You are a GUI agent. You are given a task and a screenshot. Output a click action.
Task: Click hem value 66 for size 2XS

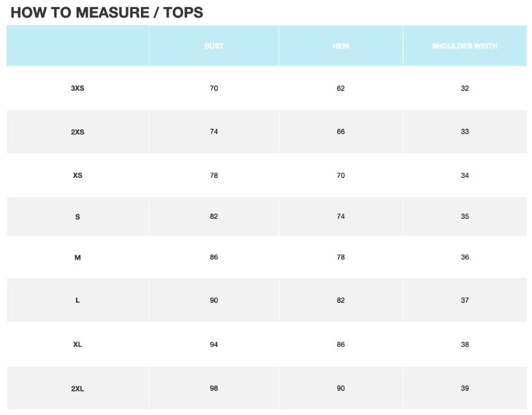pyautogui.click(x=341, y=132)
